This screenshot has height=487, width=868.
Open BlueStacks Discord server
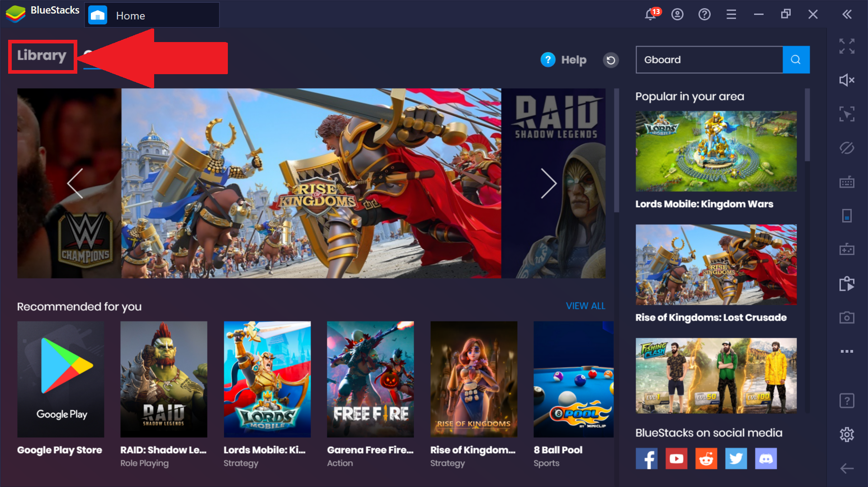766,459
